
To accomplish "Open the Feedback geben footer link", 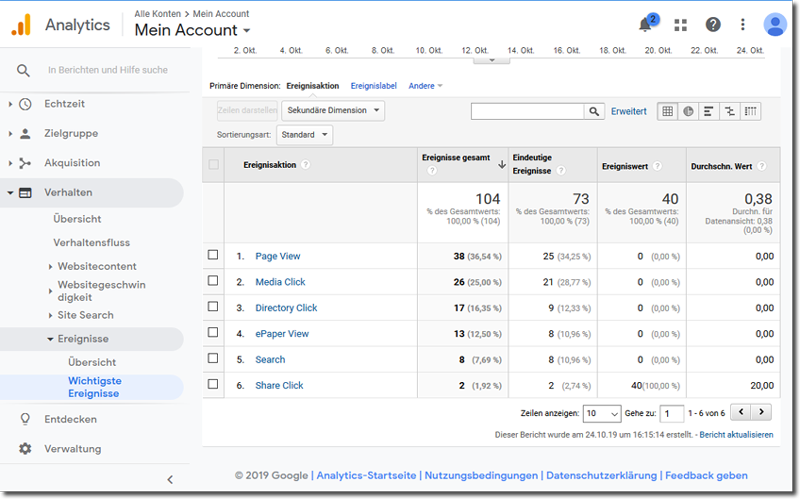I will (x=706, y=476).
